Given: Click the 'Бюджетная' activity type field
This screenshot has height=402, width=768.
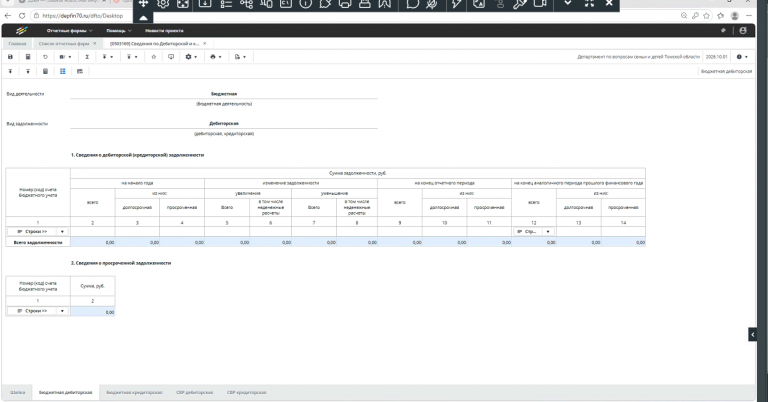Looking at the screenshot, I should coord(224,94).
